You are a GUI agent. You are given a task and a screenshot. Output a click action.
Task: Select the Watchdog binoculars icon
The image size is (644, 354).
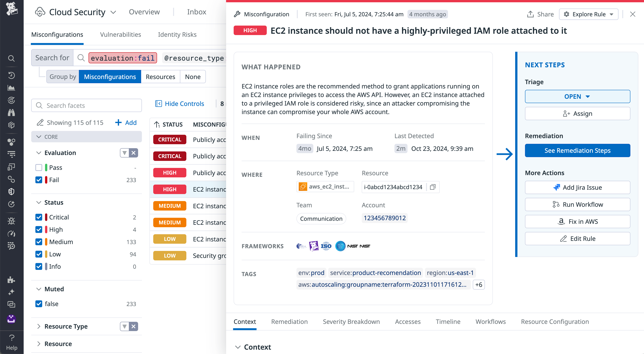(x=12, y=112)
